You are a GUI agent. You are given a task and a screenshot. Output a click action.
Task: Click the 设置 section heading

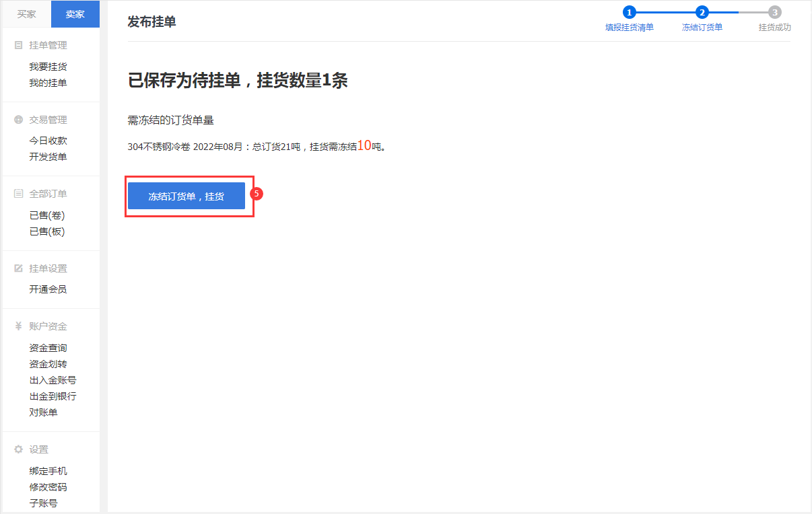tap(38, 449)
